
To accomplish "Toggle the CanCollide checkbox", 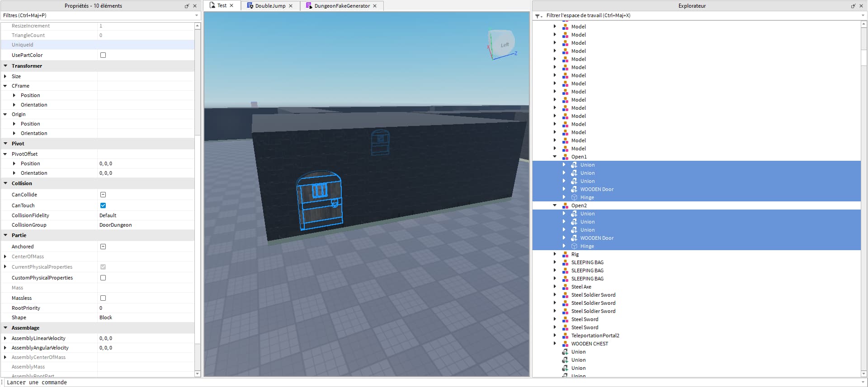I will (x=103, y=195).
